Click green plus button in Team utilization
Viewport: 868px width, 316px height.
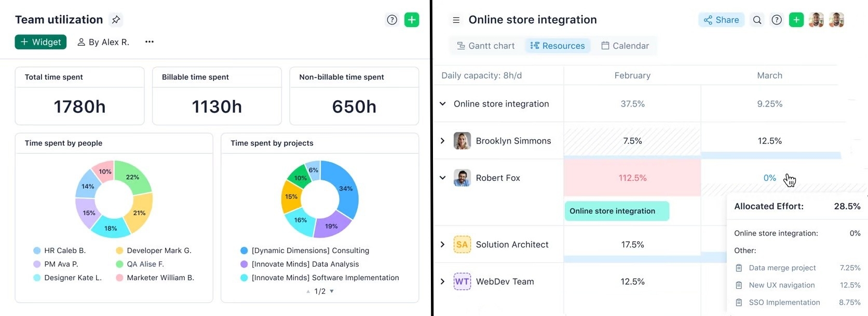pos(412,20)
